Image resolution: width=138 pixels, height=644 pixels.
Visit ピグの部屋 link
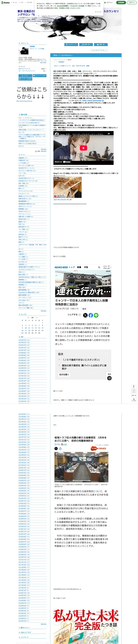[x=41, y=49]
